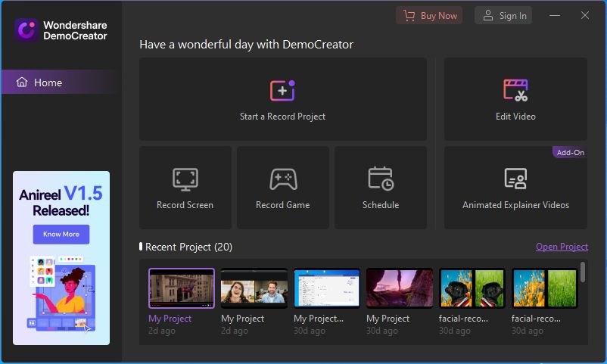Click the Wondershare DemoCreator logo icon

26,30
